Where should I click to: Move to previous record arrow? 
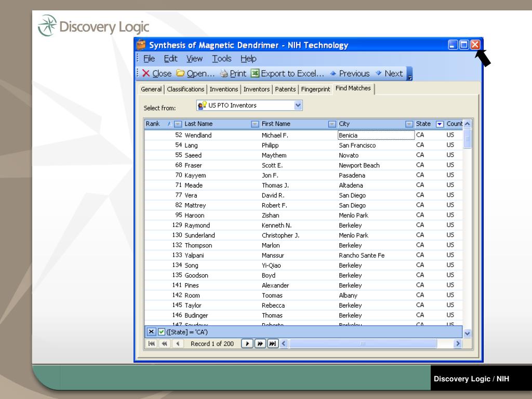[178, 344]
